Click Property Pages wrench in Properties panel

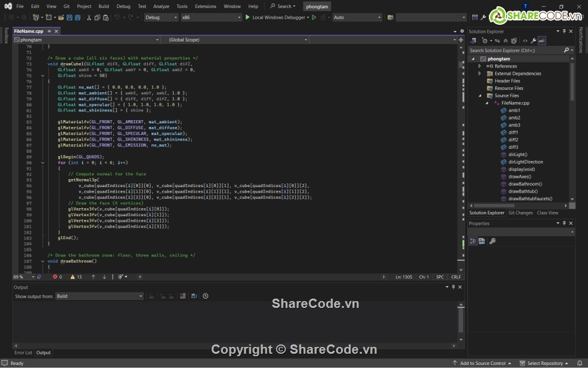coord(493,241)
